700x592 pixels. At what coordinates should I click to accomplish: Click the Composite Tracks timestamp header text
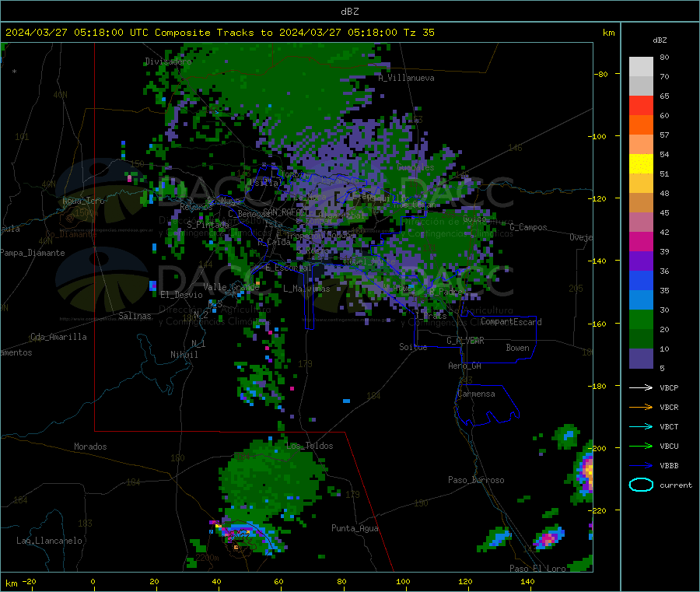pos(219,33)
